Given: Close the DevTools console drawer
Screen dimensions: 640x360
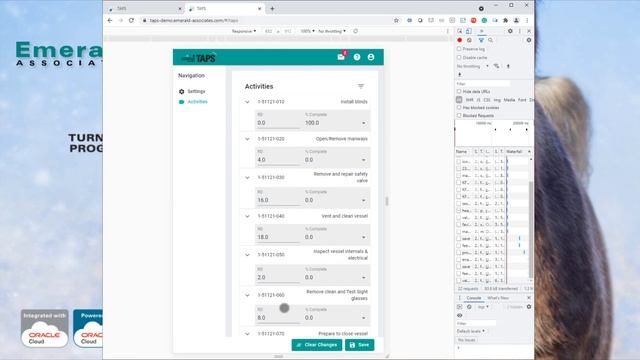Looking at the screenshot, I should pyautogui.click(x=529, y=298).
